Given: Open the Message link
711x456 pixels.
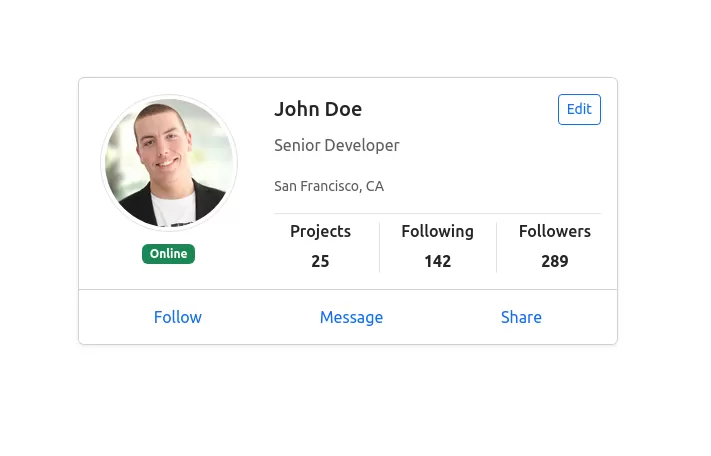Looking at the screenshot, I should tap(351, 317).
